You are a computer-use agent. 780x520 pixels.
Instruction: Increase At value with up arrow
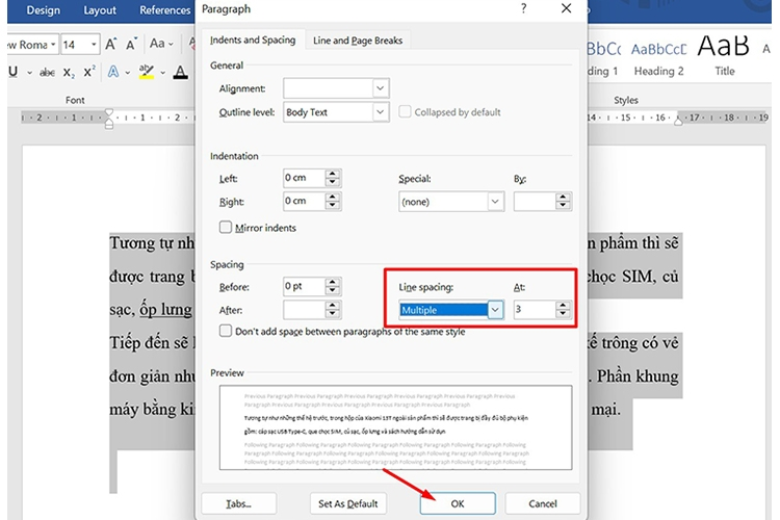pos(563,305)
